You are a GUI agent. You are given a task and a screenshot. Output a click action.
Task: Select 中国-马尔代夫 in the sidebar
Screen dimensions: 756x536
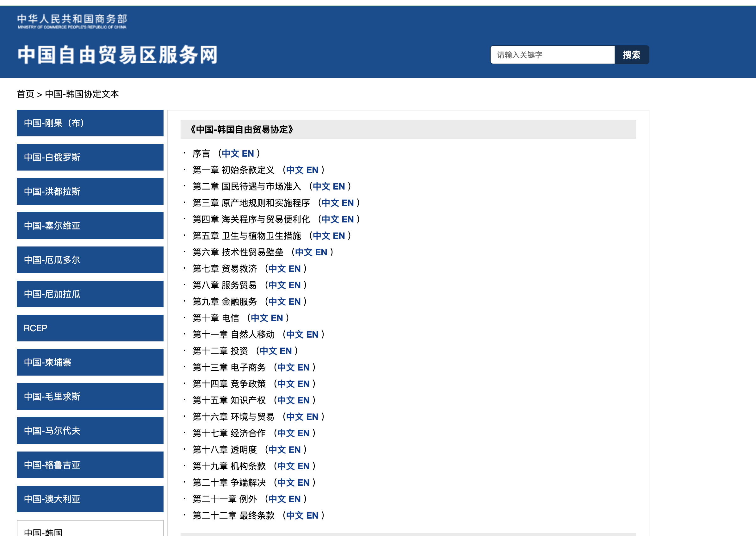coord(90,431)
